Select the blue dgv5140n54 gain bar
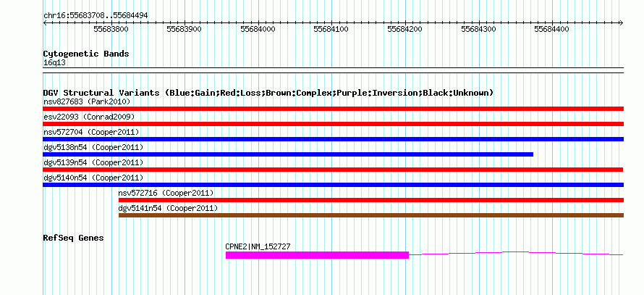The height and width of the screenshot is (295, 644). (x=333, y=185)
